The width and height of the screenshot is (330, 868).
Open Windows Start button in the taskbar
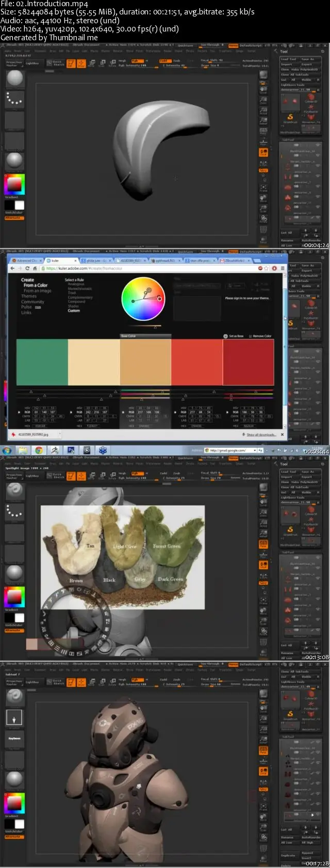coord(7,450)
